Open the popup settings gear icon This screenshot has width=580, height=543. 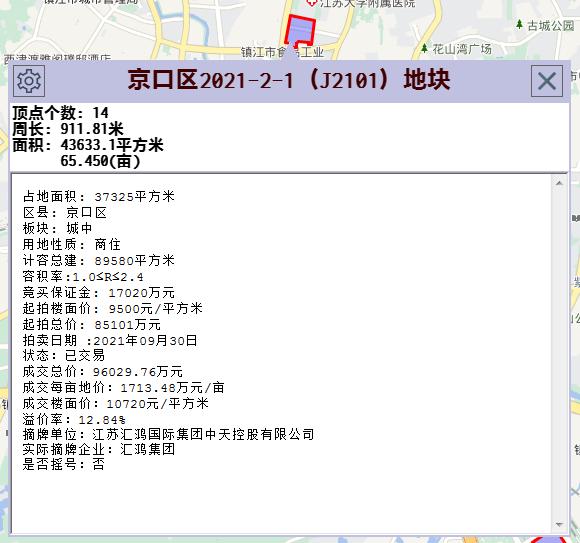click(29, 81)
